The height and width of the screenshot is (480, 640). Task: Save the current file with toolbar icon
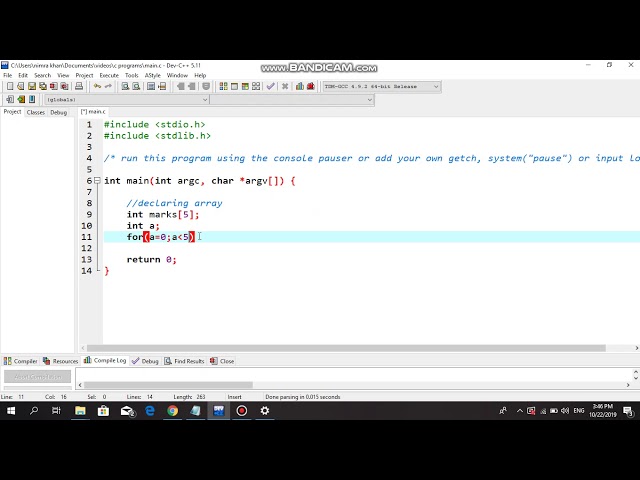pos(31,86)
